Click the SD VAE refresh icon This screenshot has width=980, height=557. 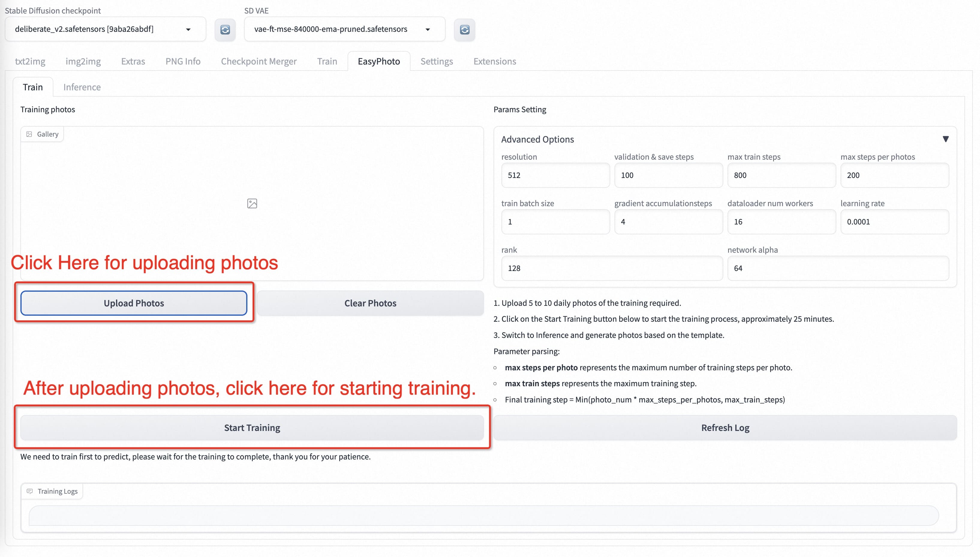[x=465, y=30]
